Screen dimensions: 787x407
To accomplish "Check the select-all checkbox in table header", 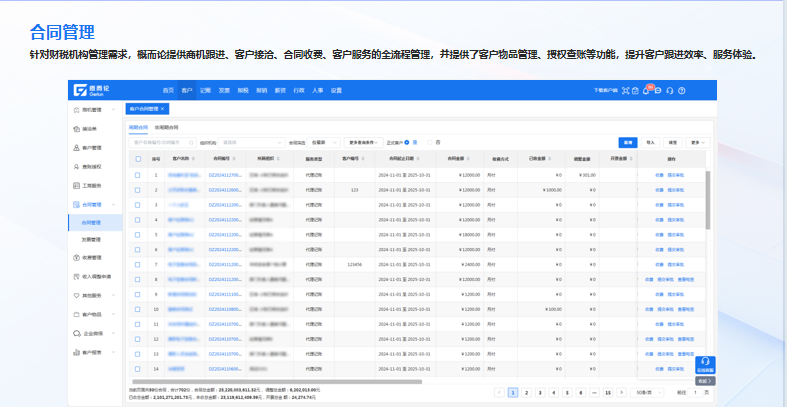I will click(138, 158).
